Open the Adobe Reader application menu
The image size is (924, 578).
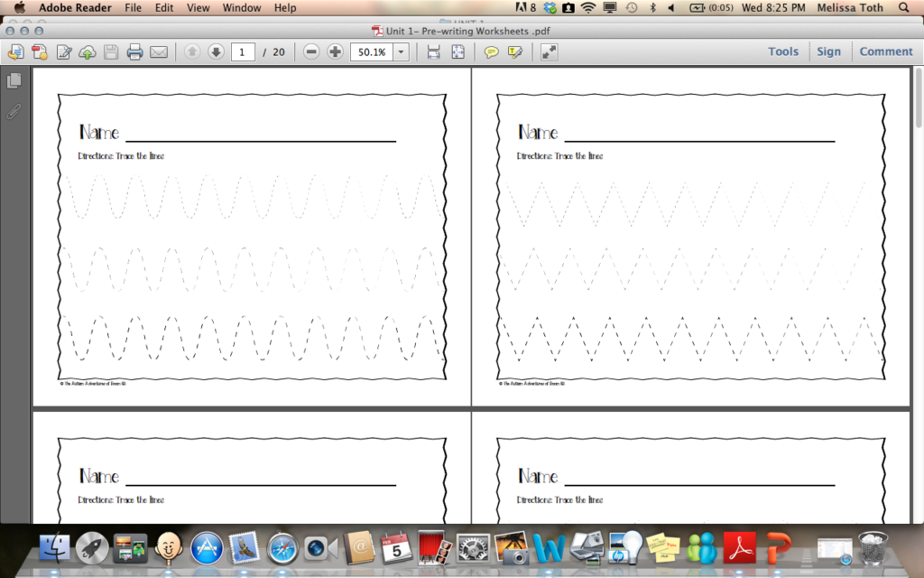click(75, 7)
